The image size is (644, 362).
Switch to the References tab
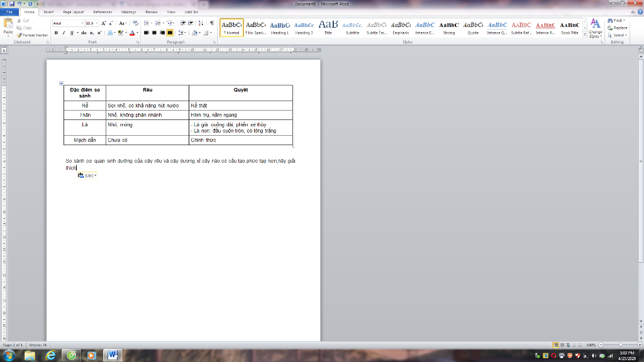click(x=103, y=12)
